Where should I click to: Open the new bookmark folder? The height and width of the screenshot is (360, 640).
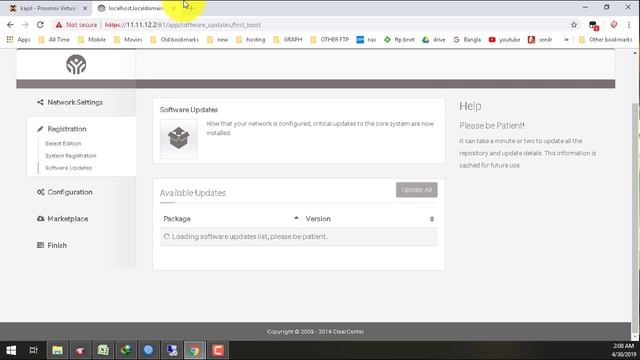coord(218,40)
